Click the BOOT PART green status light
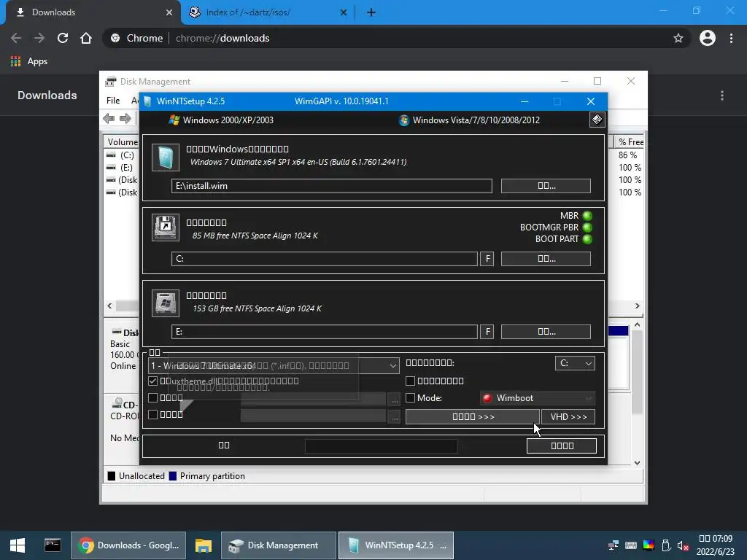Screen dimensions: 747x560 587,239
